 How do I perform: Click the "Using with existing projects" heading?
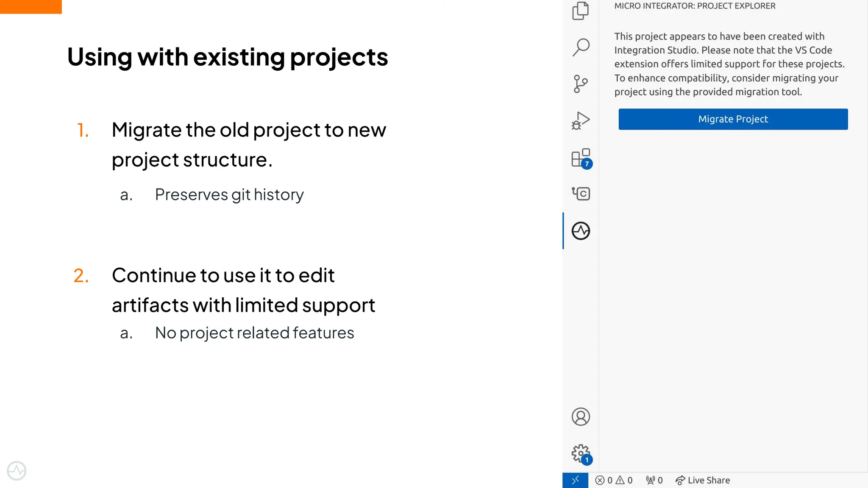click(x=228, y=57)
